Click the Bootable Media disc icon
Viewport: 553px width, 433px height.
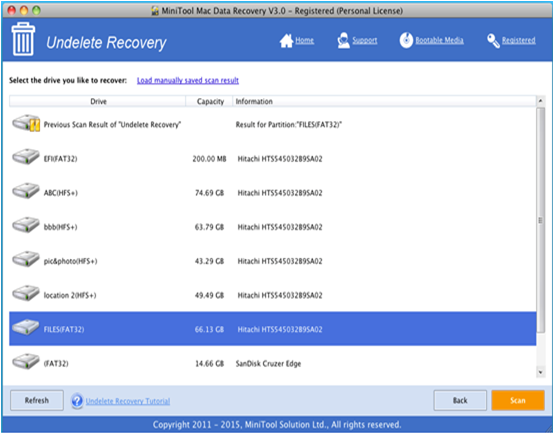[x=406, y=40]
